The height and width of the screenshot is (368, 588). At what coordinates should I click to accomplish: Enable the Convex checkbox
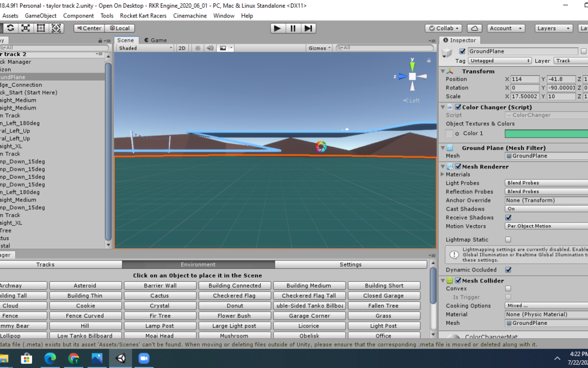tap(508, 289)
